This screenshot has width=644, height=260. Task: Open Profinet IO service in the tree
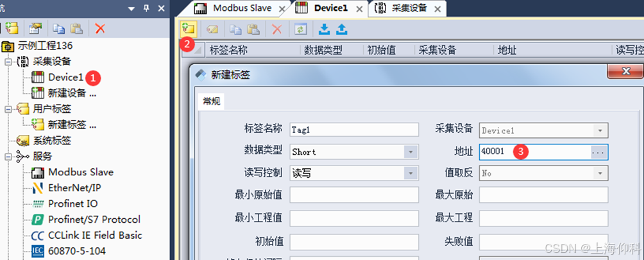73,204
